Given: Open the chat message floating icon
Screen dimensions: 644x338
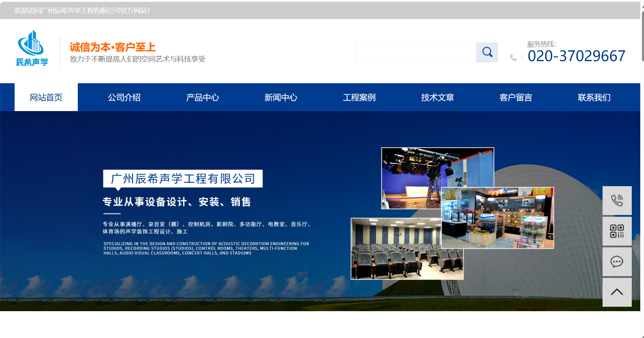Looking at the screenshot, I should pyautogui.click(x=617, y=262).
